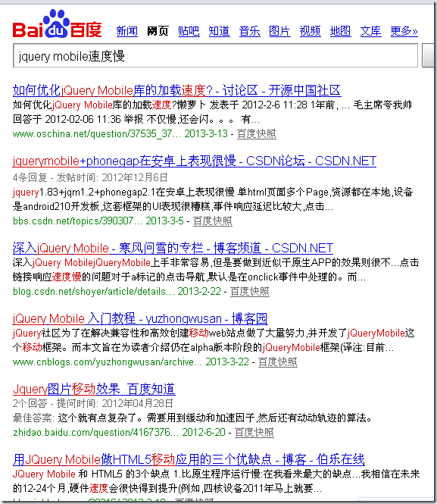Viewport: 437px width, 504px height.
Task: Open the 新闻 tab
Action: point(126,31)
